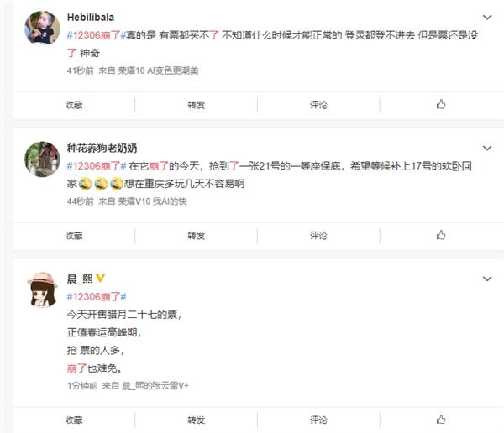Viewport: 504px width, 433px height.
Task: Like the 种花养狗老奶奶 post
Action: click(441, 235)
